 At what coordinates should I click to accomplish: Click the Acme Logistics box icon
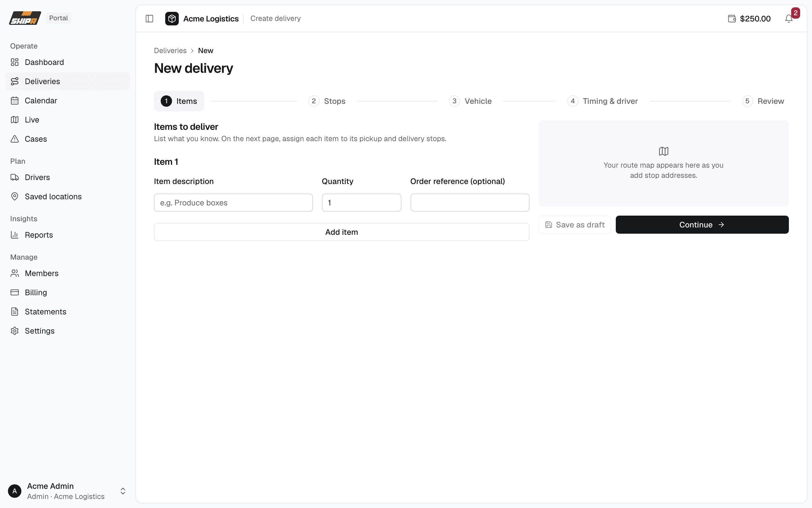pyautogui.click(x=172, y=18)
